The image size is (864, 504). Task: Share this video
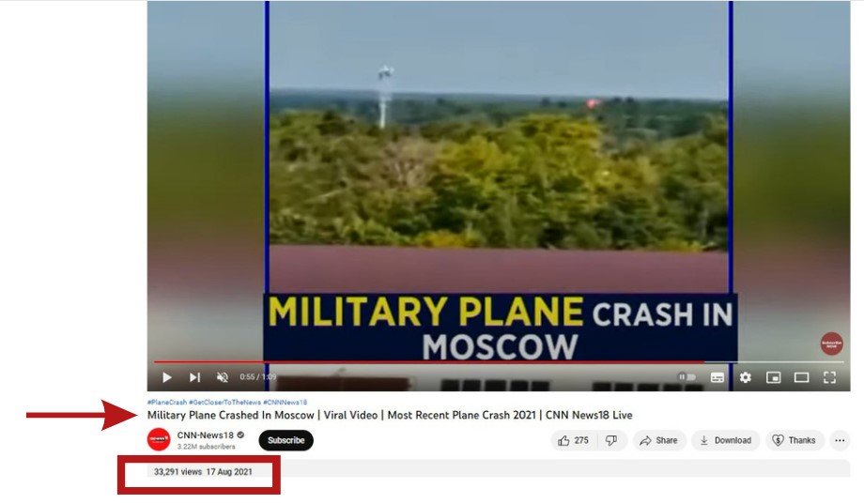coord(659,440)
